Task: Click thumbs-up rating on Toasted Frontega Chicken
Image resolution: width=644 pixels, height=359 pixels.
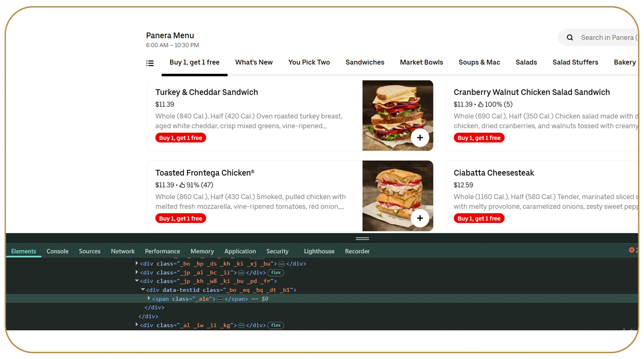Action: pos(182,185)
